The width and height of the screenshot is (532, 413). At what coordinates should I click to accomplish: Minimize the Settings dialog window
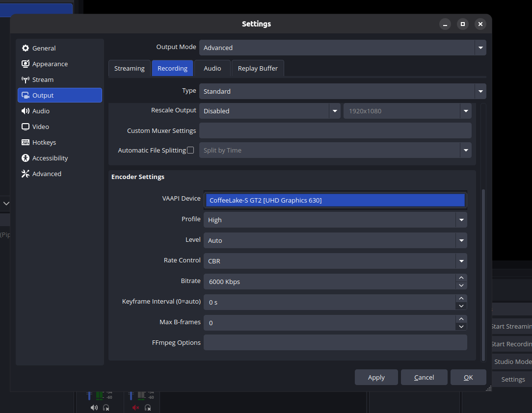pos(445,24)
